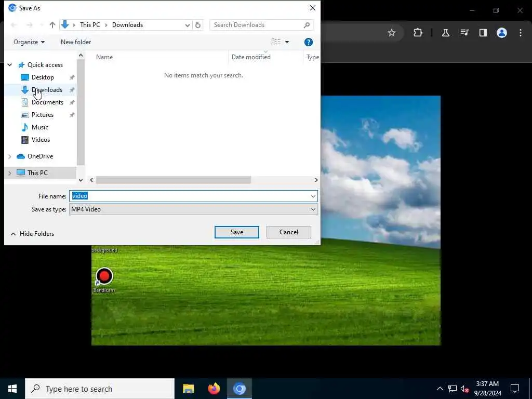Launch Firefox from the taskbar
This screenshot has height=399, width=532.
tap(214, 389)
